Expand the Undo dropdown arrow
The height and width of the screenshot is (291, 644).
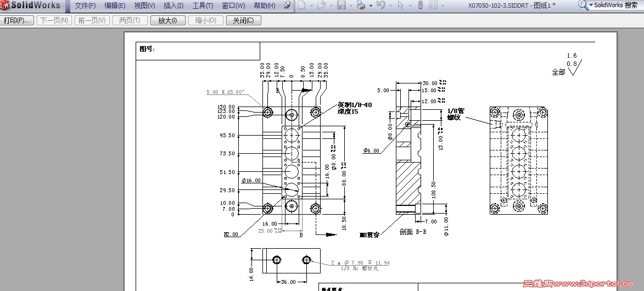point(390,5)
